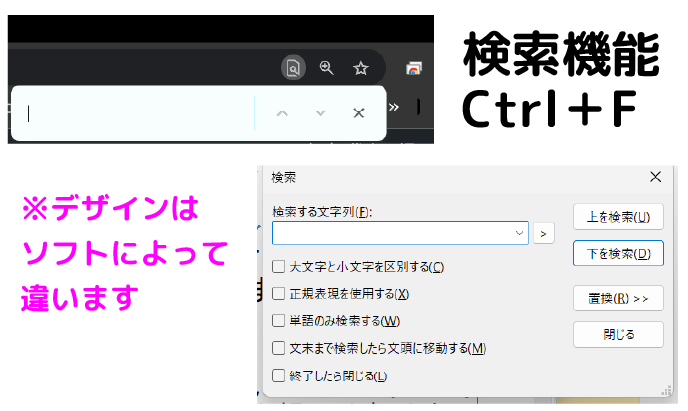
Task: Jump to next match with down chevron
Action: pyautogui.click(x=320, y=114)
